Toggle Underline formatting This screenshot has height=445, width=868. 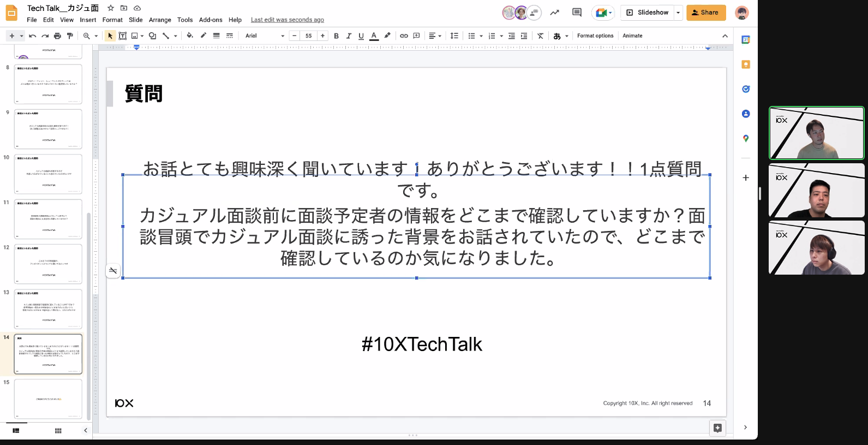[x=361, y=36]
